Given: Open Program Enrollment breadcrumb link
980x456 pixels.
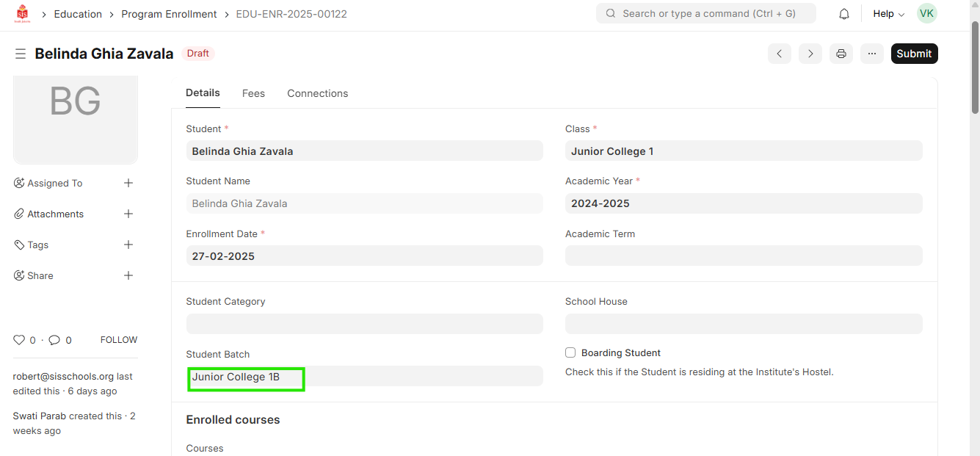Looking at the screenshot, I should [169, 14].
